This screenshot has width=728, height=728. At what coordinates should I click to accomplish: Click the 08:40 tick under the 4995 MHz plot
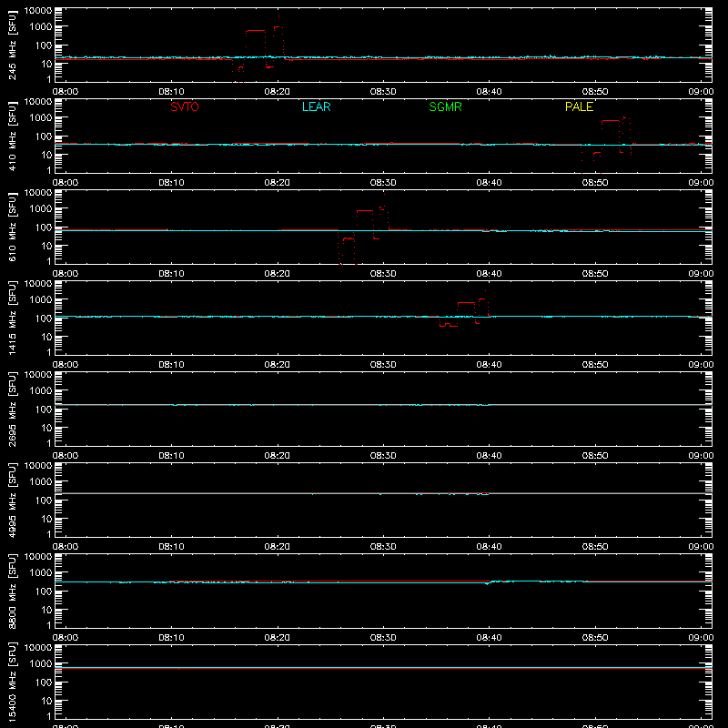(489, 547)
